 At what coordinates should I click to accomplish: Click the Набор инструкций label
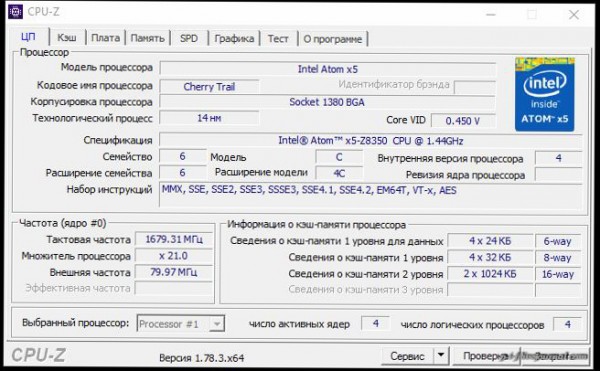pyautogui.click(x=109, y=189)
